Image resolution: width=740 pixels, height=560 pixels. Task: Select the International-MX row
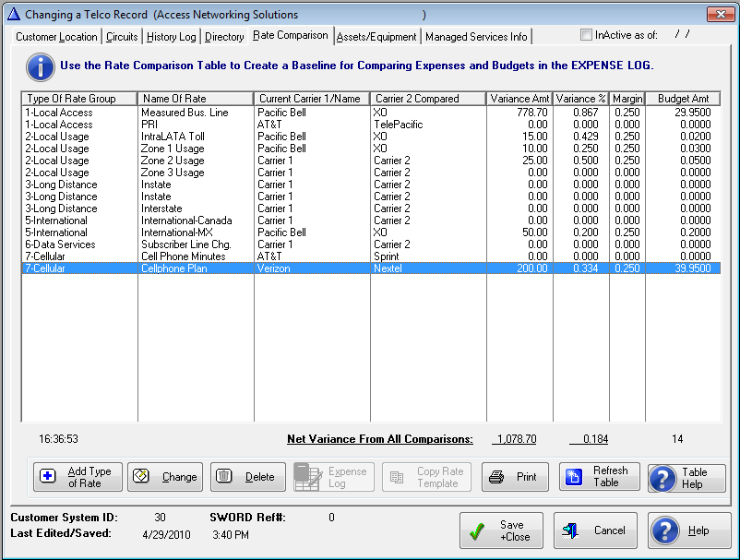371,232
